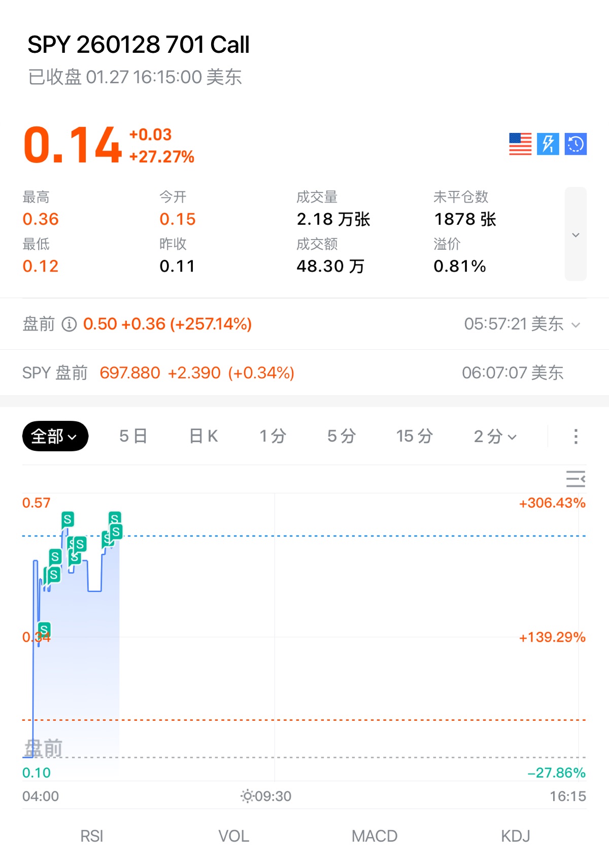Expand the 05:57:21 pre-market time chevron
609x868 pixels.
(576, 325)
